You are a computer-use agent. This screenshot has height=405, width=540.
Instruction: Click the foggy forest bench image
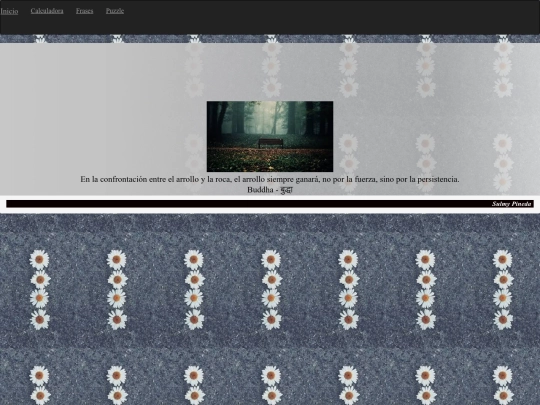tap(270, 136)
